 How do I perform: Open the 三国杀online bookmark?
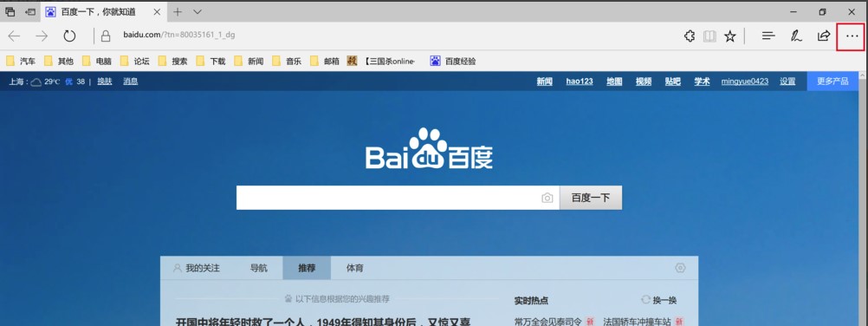coord(381,61)
